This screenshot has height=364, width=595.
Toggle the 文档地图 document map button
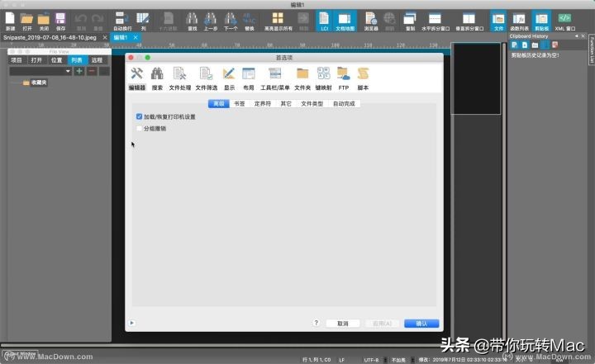[345, 21]
